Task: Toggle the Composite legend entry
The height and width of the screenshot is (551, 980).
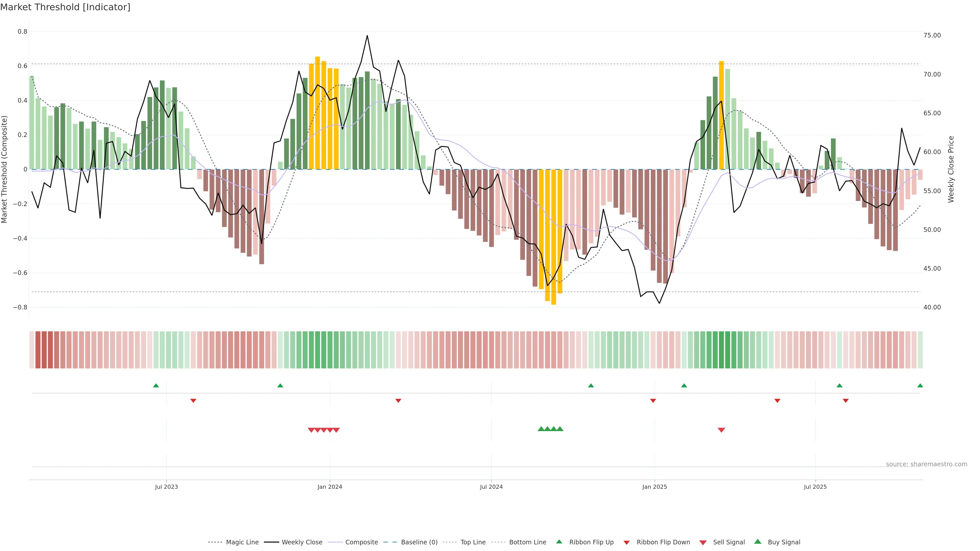Action: tap(361, 542)
